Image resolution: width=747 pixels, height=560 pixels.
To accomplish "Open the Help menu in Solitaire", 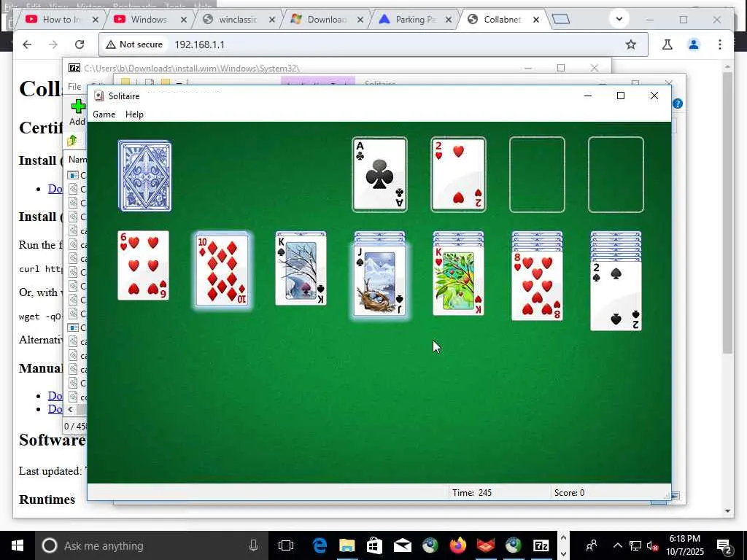I will 134,114.
